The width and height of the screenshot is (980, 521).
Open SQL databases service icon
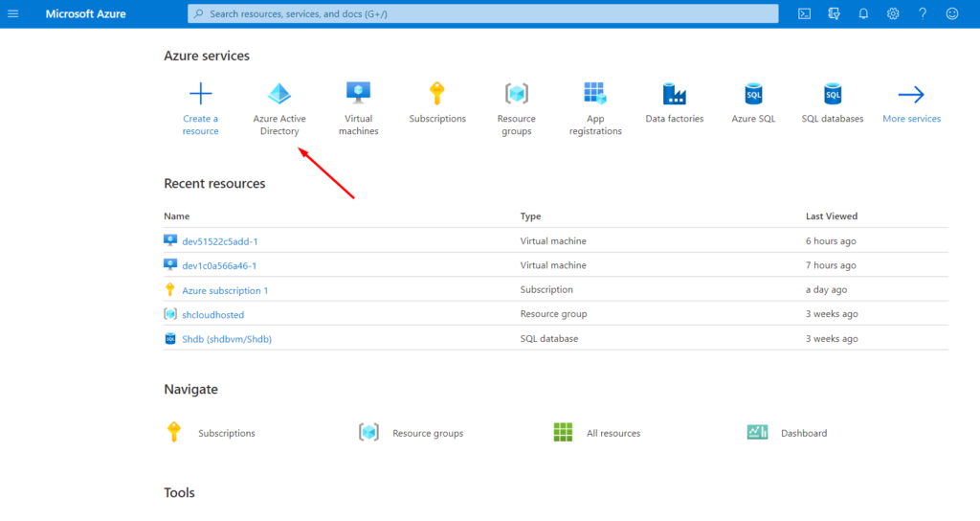[833, 94]
